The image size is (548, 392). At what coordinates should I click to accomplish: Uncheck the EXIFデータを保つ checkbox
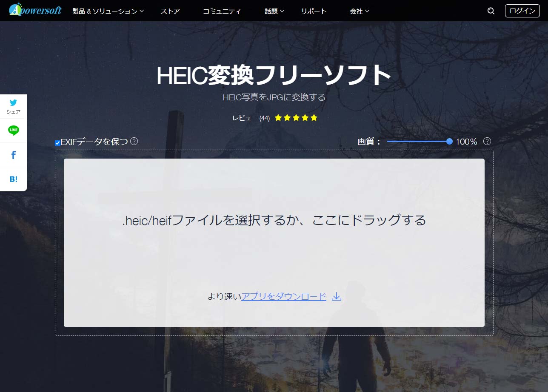point(57,143)
